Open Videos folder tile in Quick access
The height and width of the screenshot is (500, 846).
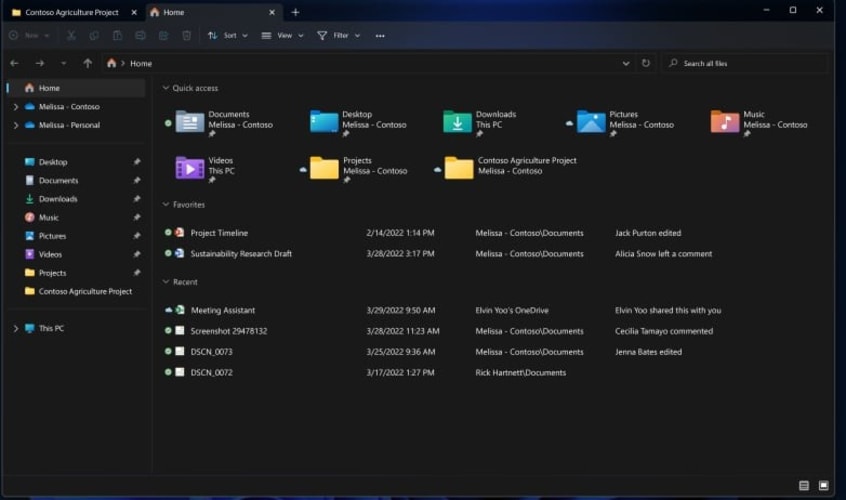(x=205, y=169)
